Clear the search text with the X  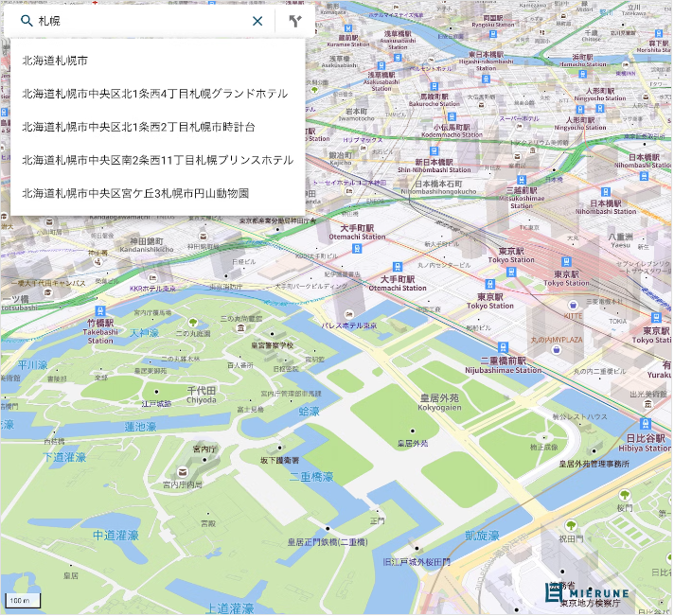pyautogui.click(x=257, y=21)
